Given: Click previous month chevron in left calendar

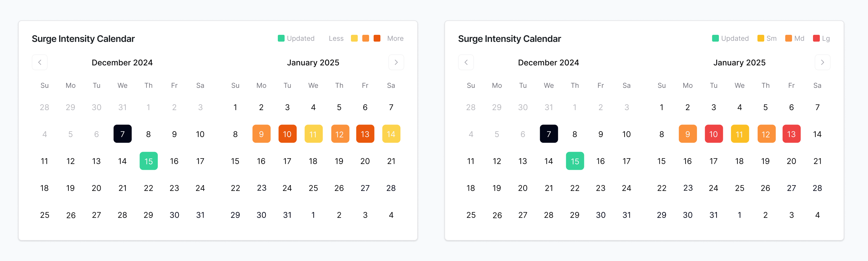Looking at the screenshot, I should point(40,62).
